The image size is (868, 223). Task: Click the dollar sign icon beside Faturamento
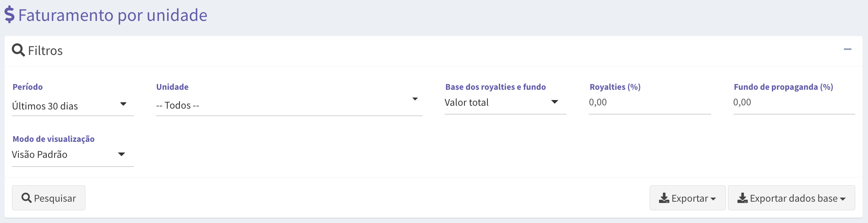click(x=9, y=15)
